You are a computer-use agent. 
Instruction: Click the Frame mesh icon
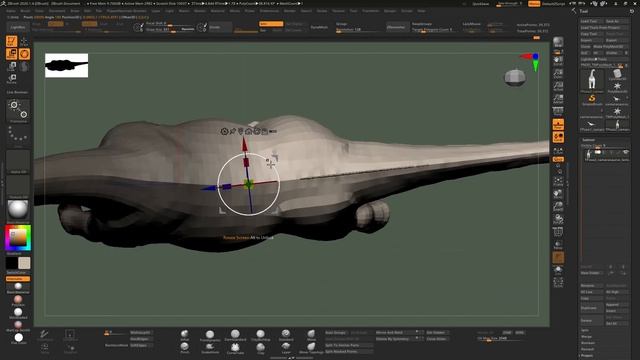(558, 181)
